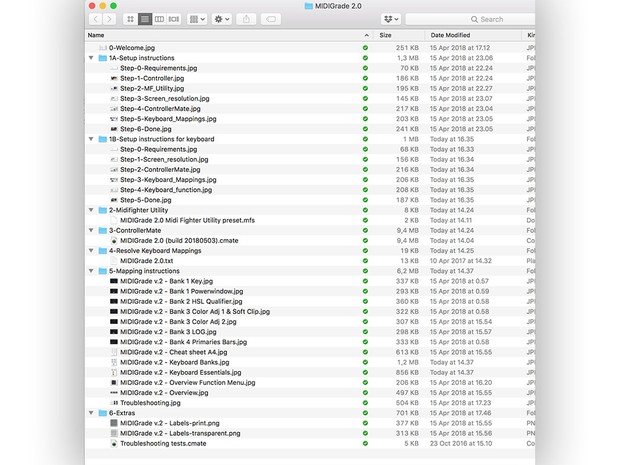Click the Search field

470,19
